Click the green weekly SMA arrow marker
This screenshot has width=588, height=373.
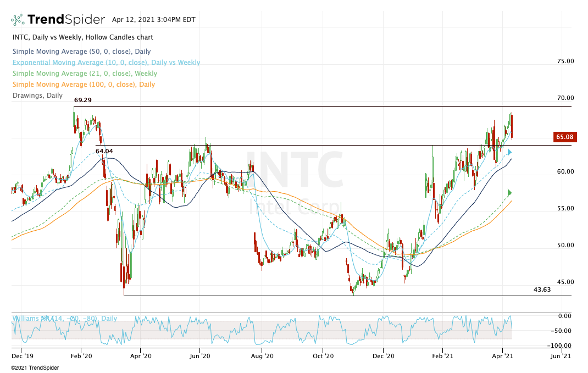[x=509, y=193]
